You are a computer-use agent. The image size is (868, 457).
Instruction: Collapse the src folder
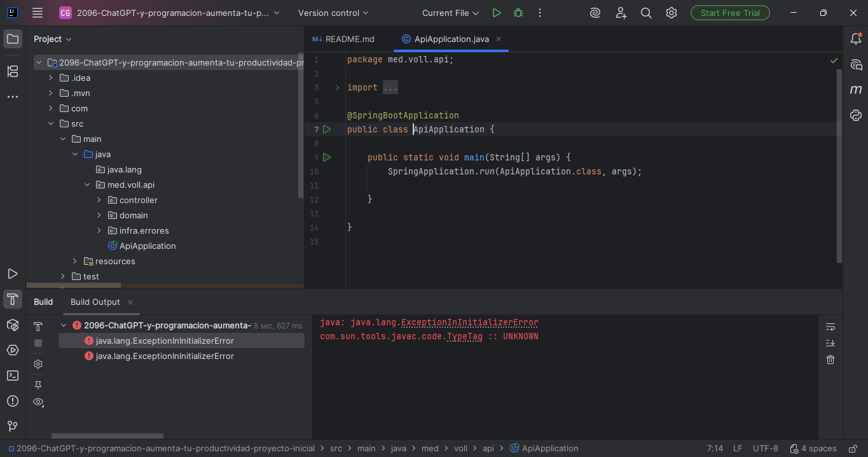[x=51, y=123]
